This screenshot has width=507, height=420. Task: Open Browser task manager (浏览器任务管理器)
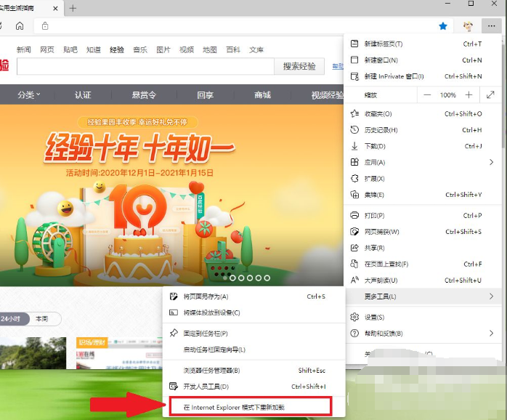[253, 370]
